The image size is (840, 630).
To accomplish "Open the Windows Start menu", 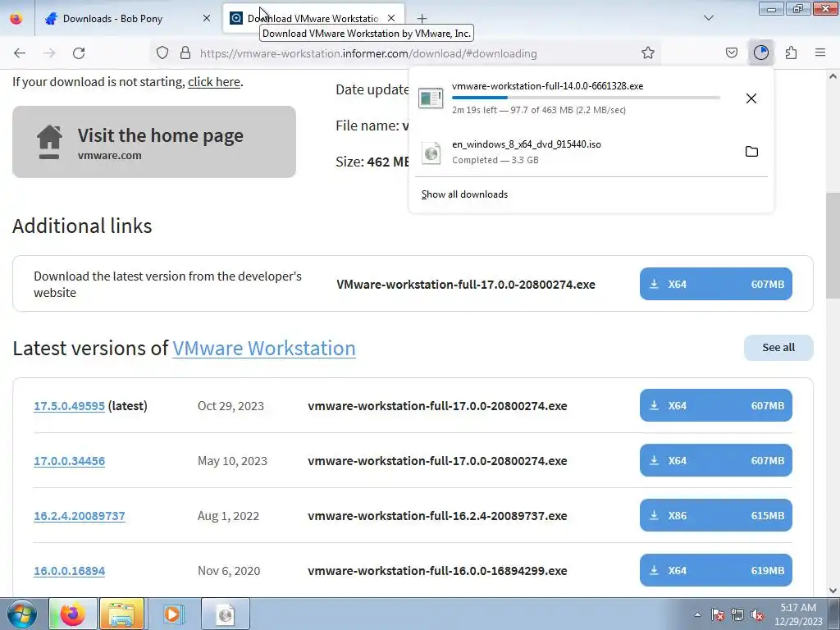I will [x=21, y=614].
